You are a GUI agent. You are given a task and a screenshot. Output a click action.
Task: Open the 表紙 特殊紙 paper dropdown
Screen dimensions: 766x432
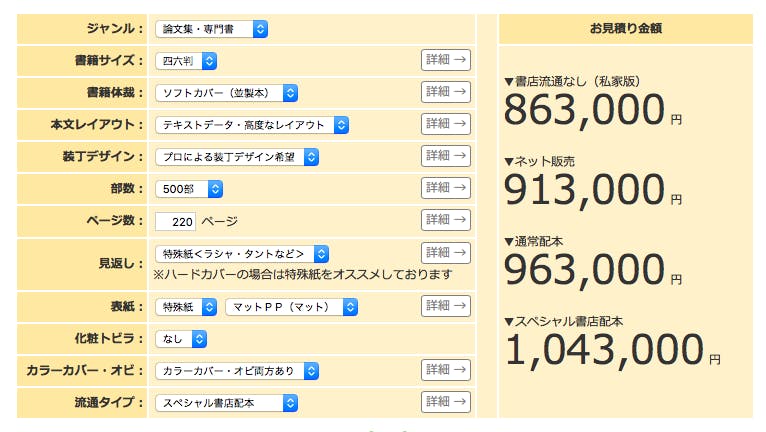186,307
